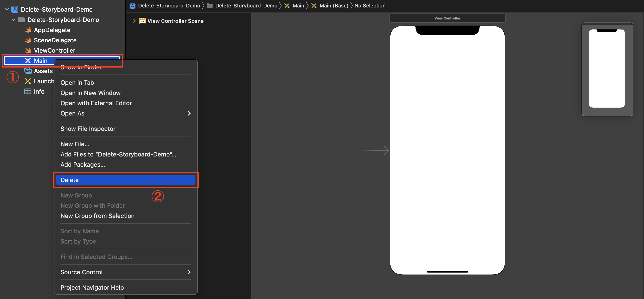Viewport: 644px width, 299px height.
Task: Collapse the Delete-Storyboard-Demo project root
Action: click(7, 10)
